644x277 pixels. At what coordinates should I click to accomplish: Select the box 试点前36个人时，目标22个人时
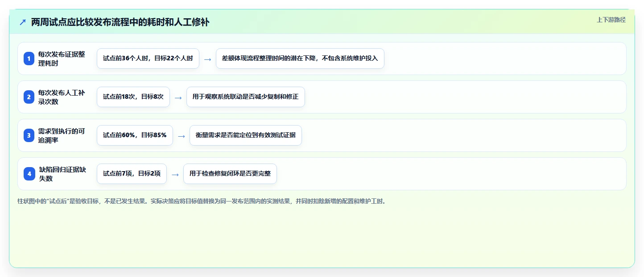point(148,59)
